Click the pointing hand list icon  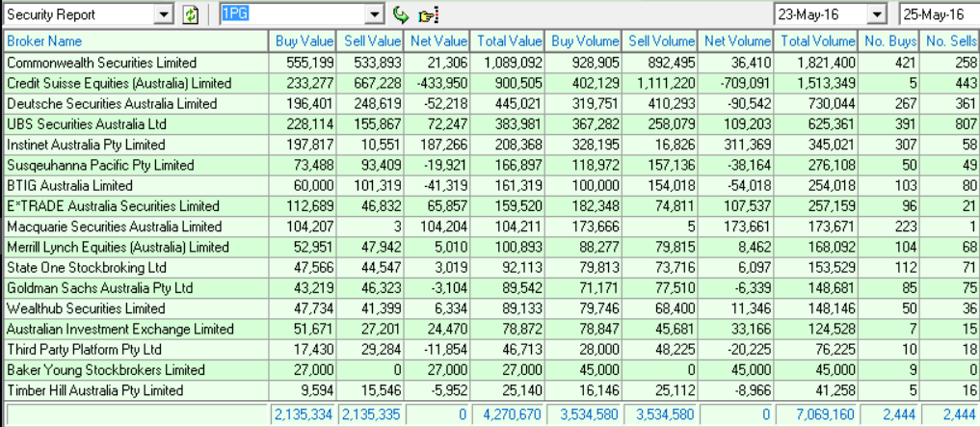[x=429, y=14]
